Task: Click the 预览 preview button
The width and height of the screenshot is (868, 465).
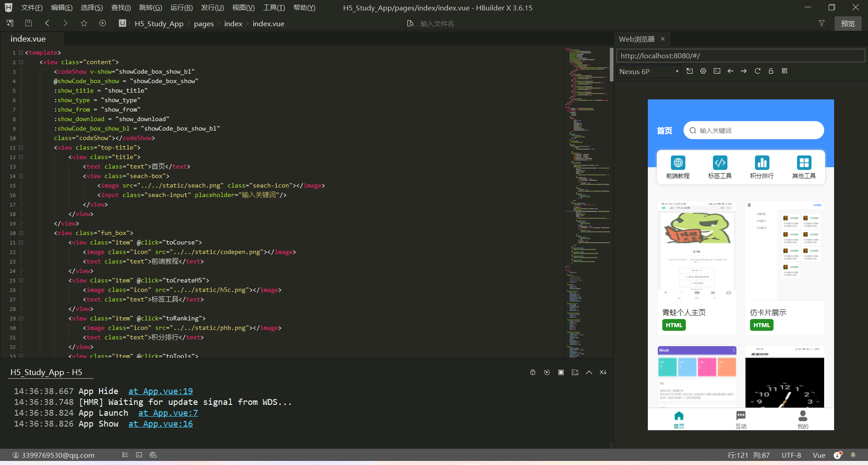Action: click(x=848, y=23)
